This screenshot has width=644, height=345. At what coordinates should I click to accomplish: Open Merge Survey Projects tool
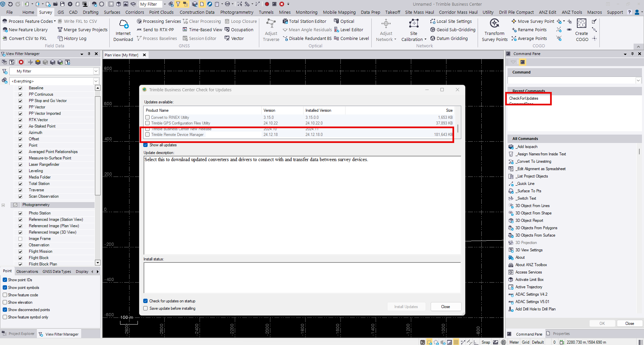[x=83, y=30]
